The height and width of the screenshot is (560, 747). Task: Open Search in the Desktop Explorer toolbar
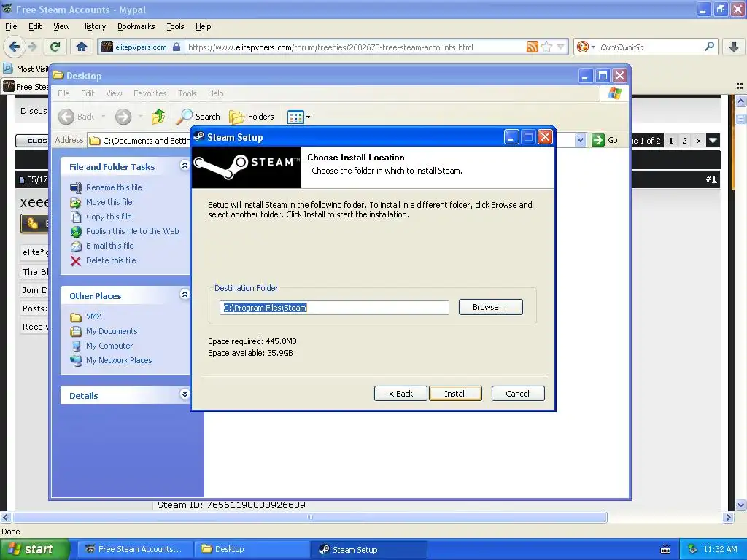click(x=198, y=116)
